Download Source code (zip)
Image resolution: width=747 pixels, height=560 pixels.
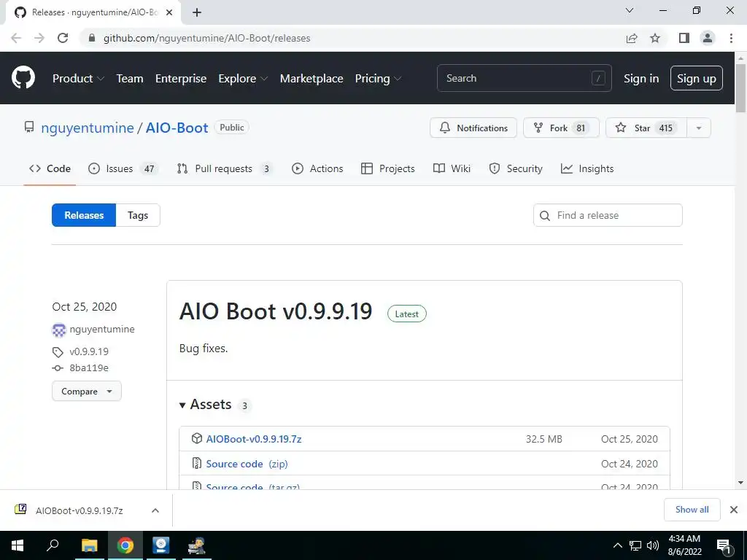[247, 464]
